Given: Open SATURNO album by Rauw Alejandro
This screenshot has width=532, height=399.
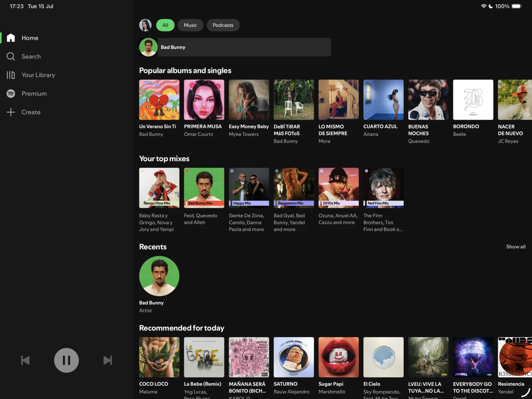Looking at the screenshot, I should (x=294, y=357).
